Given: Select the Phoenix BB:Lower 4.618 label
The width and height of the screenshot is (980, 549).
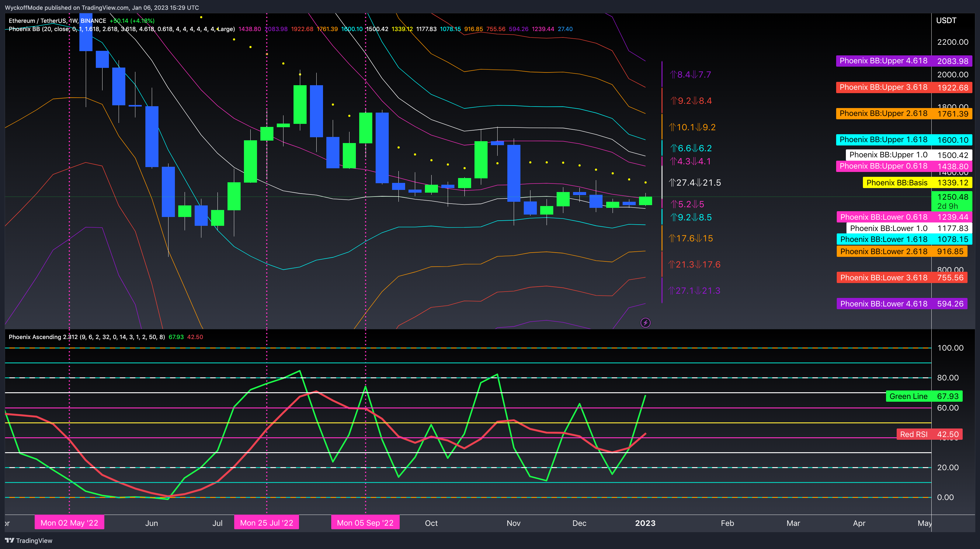Looking at the screenshot, I should pos(902,304).
